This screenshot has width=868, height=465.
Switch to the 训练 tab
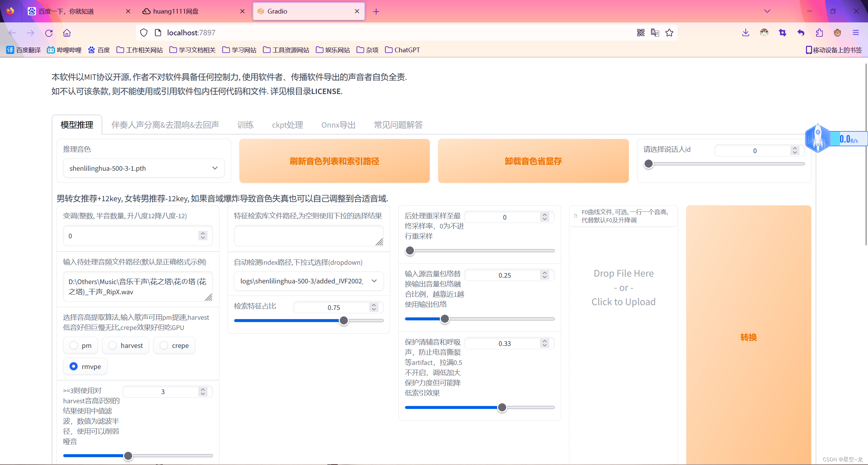[x=245, y=125]
